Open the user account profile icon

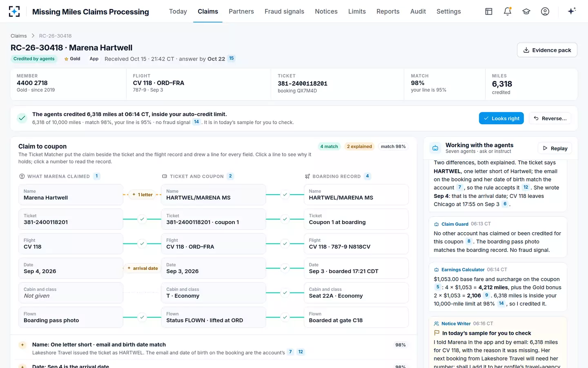click(545, 11)
